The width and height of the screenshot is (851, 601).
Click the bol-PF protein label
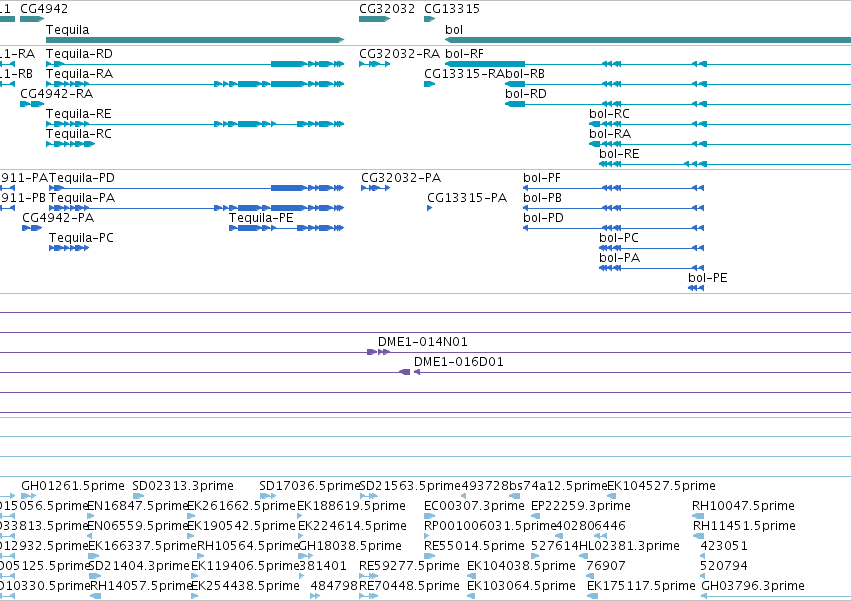(542, 178)
